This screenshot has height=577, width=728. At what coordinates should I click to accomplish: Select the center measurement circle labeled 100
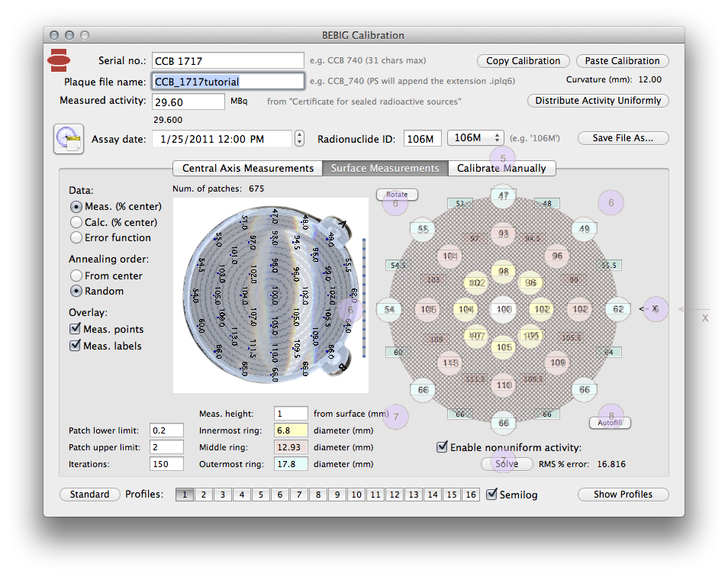[x=504, y=309]
